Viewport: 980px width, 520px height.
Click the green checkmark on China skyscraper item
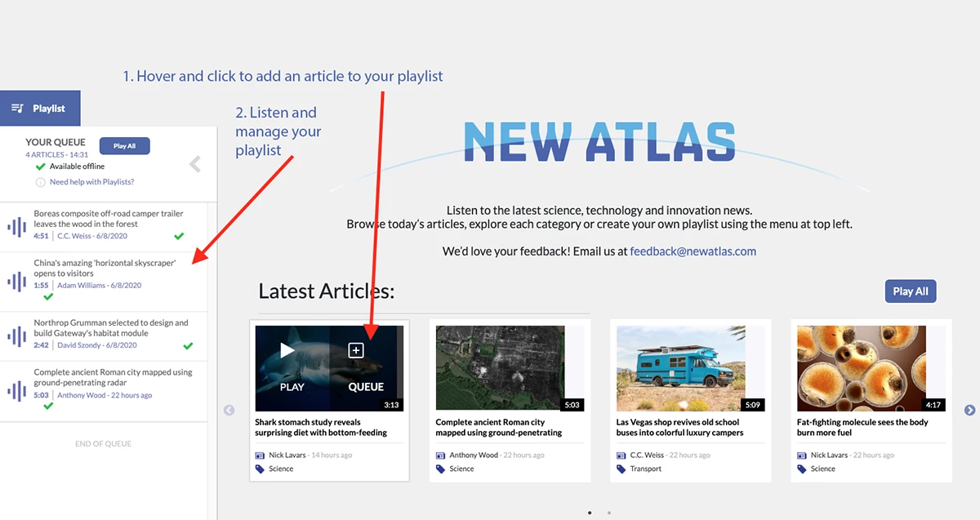48,296
